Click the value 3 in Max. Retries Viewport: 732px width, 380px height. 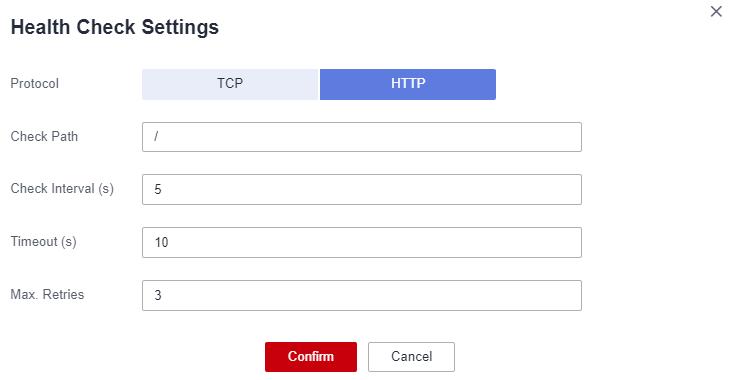click(158, 295)
